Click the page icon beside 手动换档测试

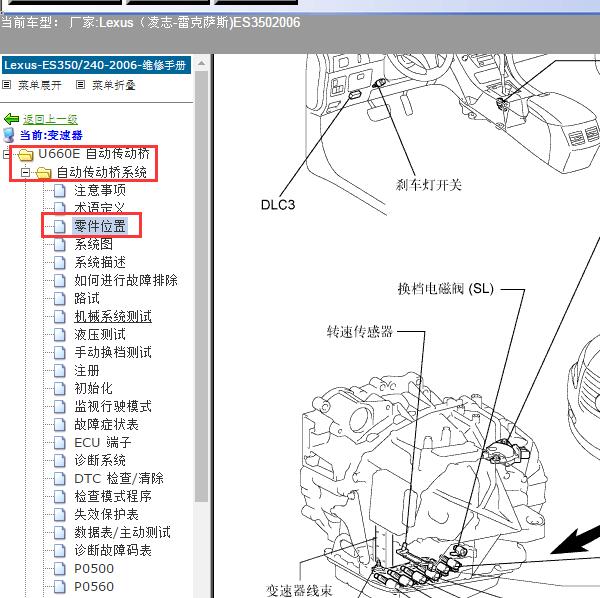point(60,352)
